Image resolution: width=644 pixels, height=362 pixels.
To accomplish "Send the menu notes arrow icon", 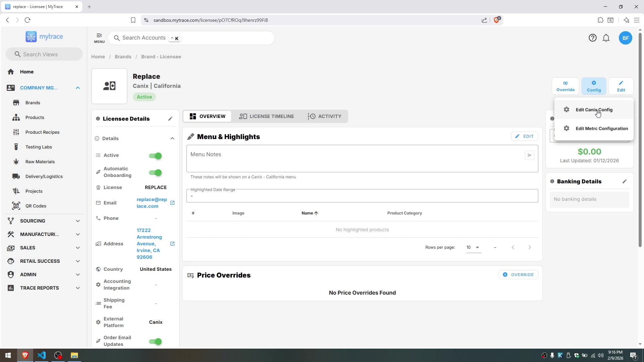I will [529, 155].
